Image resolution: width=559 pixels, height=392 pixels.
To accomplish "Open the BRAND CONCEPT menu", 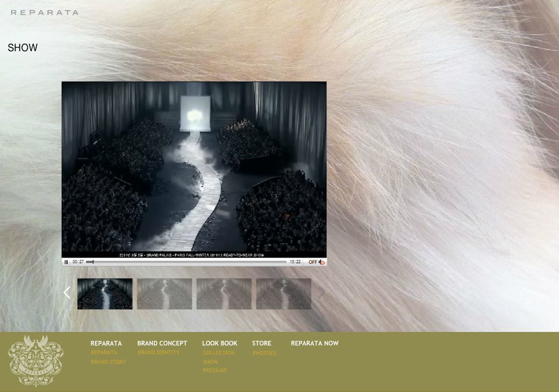I will click(x=162, y=343).
